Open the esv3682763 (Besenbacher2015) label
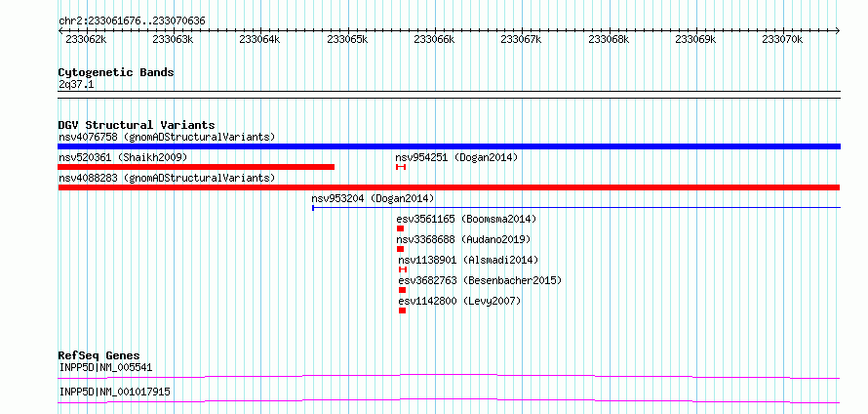Viewport: 868px width, 414px height. coord(480,280)
